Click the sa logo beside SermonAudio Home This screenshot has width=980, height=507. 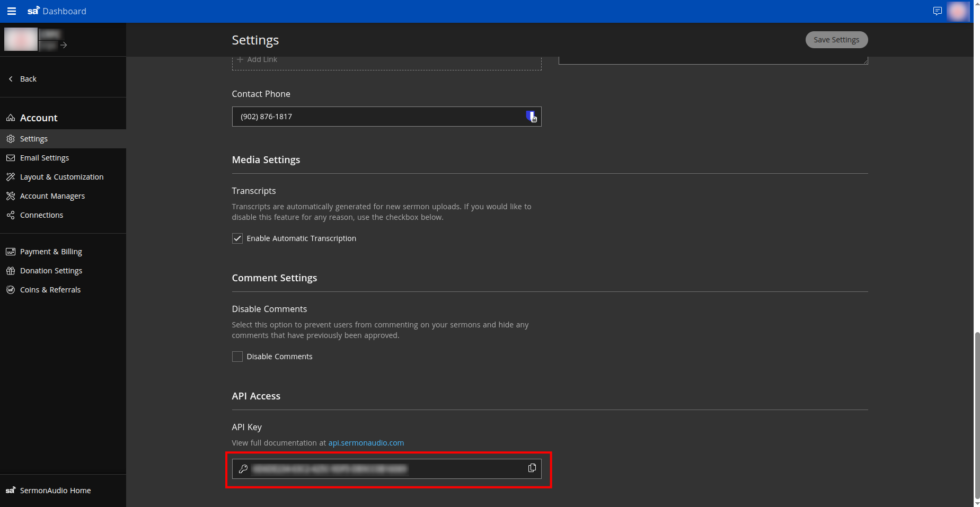click(11, 490)
